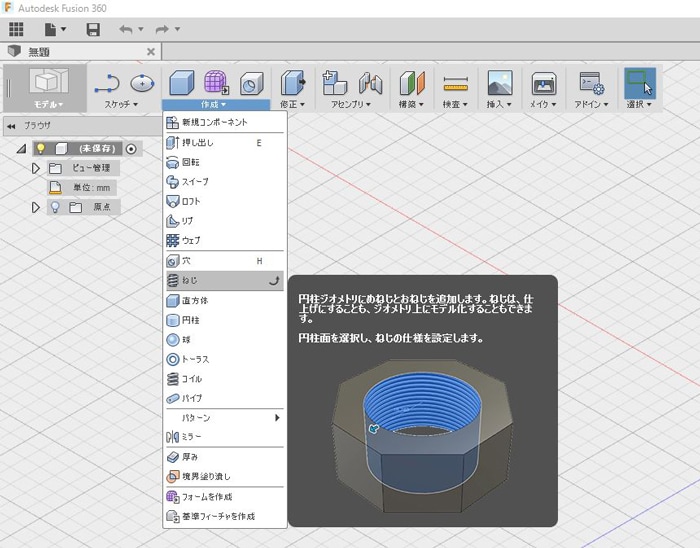Image resolution: width=700 pixels, height=548 pixels.
Task: Collapse the ブラウザ panel arrows
Action: (11, 127)
